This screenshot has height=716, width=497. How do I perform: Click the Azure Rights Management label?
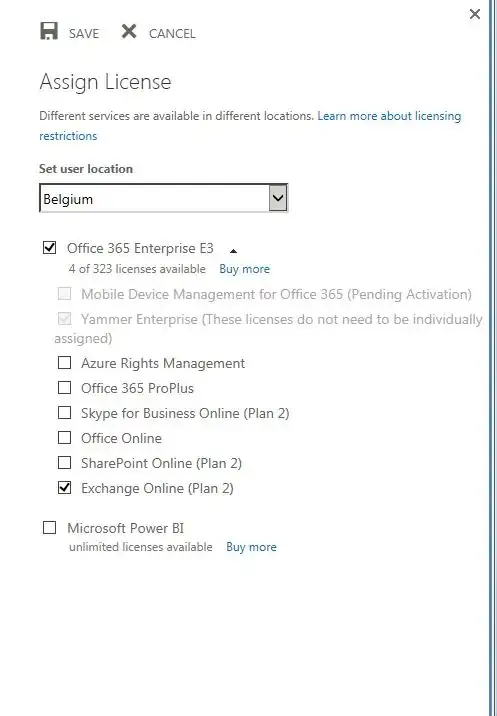[x=163, y=363]
